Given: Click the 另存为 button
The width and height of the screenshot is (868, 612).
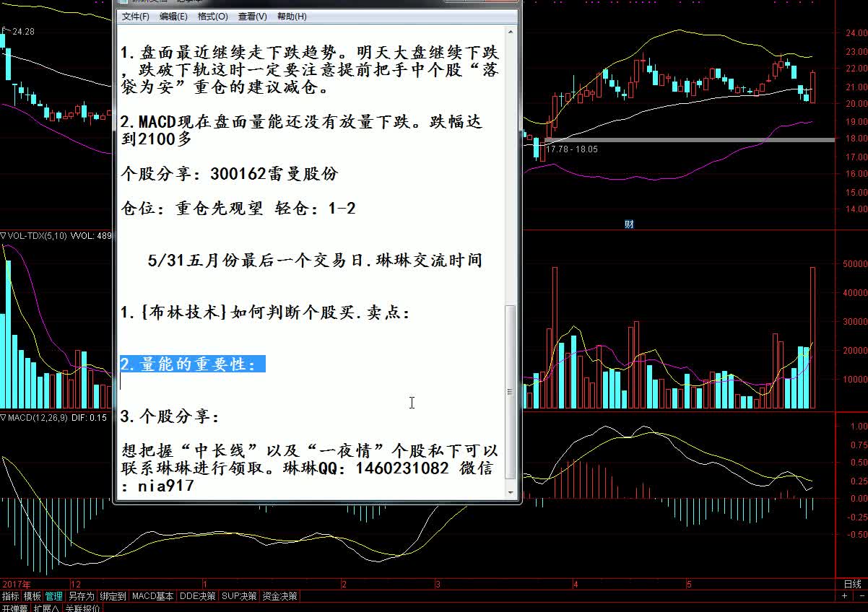Looking at the screenshot, I should (81, 597).
